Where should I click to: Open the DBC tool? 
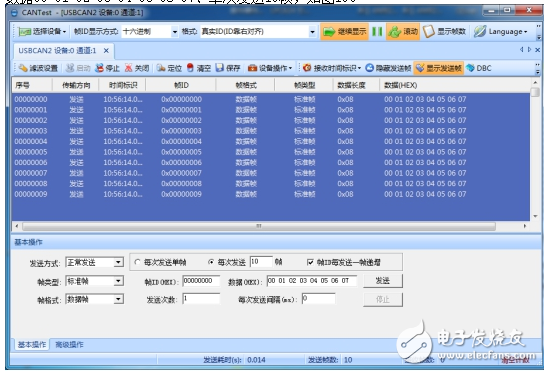pyautogui.click(x=479, y=68)
